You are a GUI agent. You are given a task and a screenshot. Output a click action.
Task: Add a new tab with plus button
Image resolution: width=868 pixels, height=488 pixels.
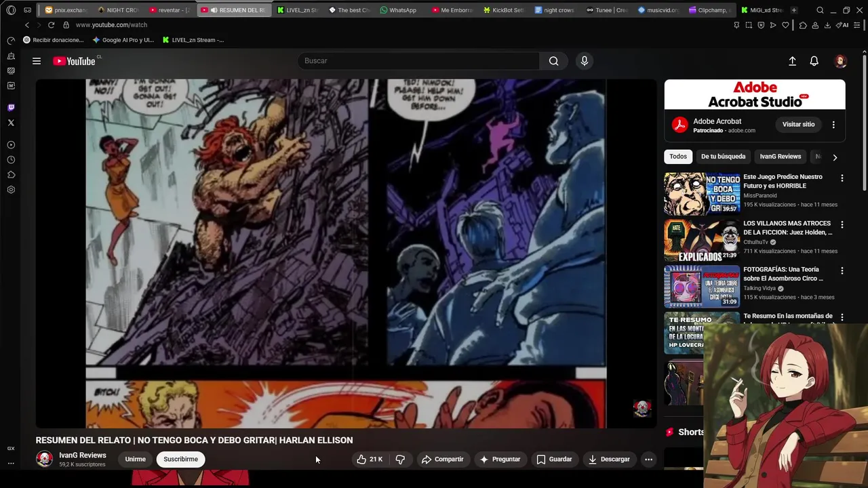(x=794, y=10)
